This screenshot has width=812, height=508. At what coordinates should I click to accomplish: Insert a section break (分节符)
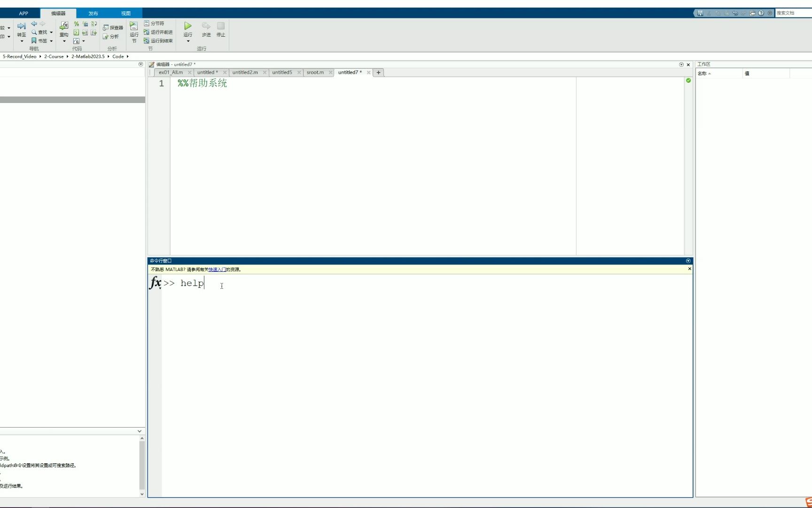154,23
